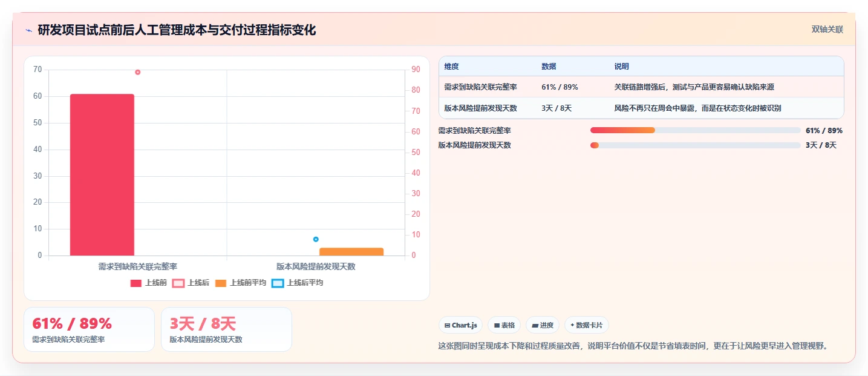The image size is (868, 376).
Task: Click the red 上线前 legend color box
Action: (136, 283)
